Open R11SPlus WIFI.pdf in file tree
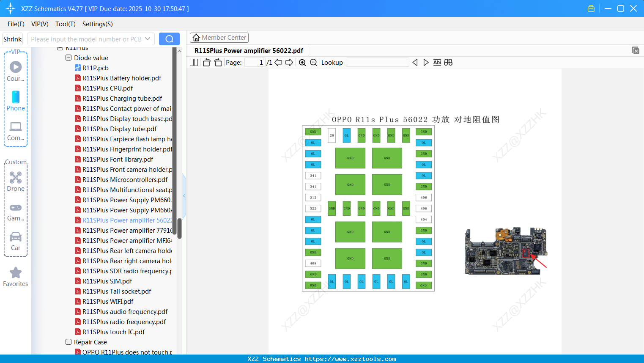The width and height of the screenshot is (644, 363). [108, 302]
